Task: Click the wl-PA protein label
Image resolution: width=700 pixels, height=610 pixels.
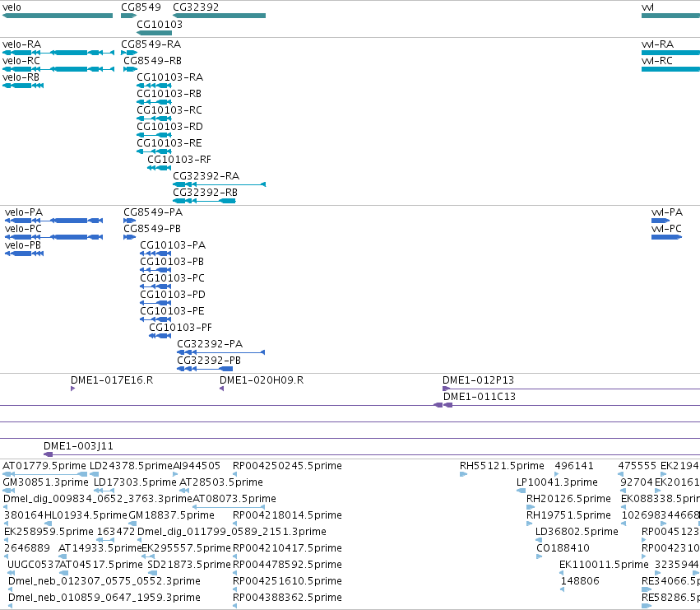Action: (667, 212)
